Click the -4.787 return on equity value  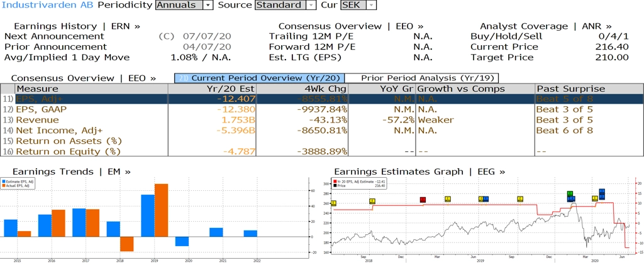point(238,151)
